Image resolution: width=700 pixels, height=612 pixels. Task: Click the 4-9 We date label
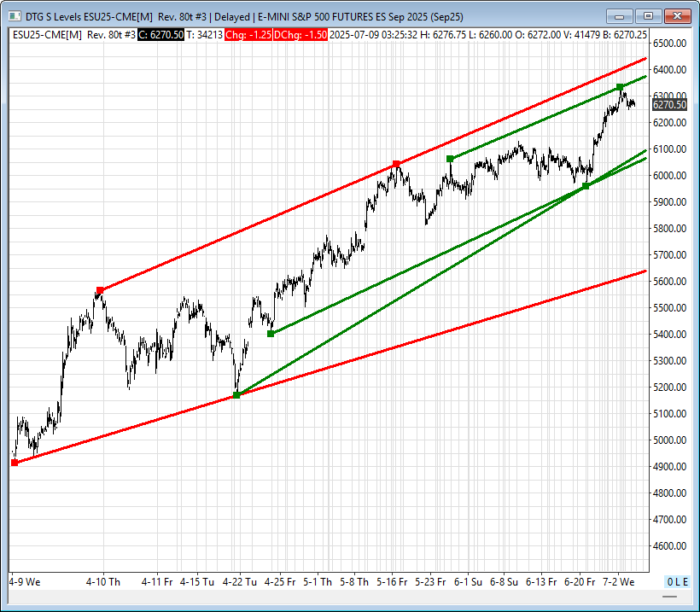pos(25,582)
